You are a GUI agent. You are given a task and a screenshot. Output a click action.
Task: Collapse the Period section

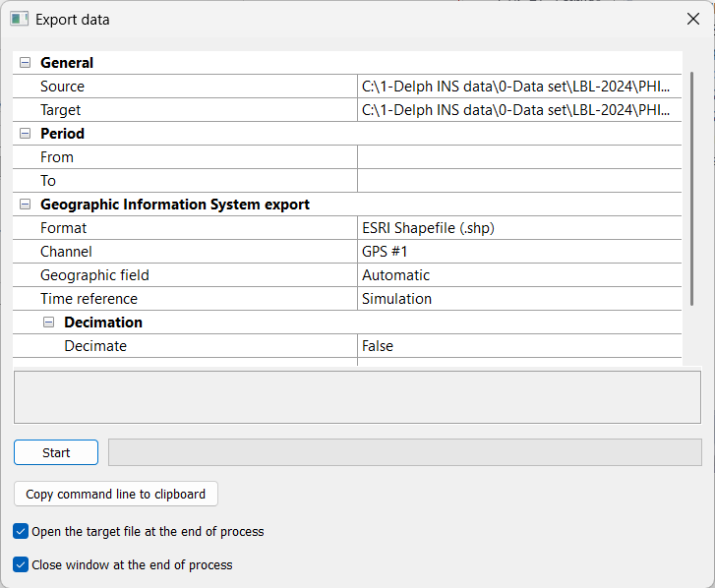pos(25,134)
